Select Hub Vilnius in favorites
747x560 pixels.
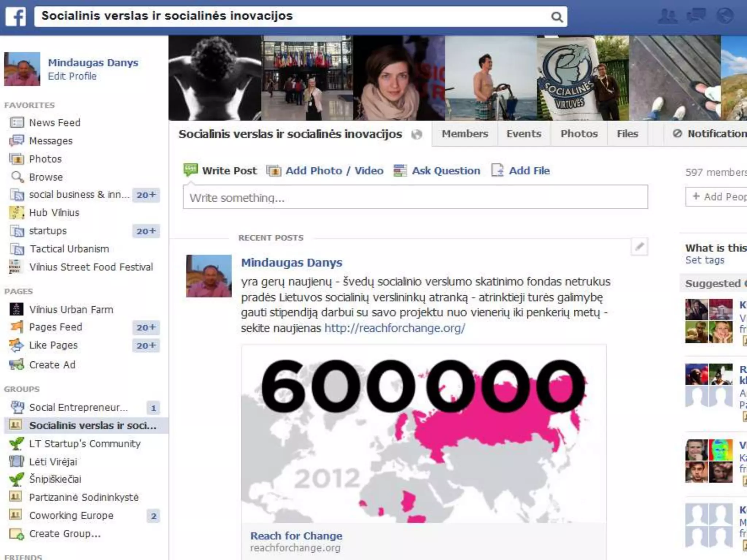tap(54, 213)
